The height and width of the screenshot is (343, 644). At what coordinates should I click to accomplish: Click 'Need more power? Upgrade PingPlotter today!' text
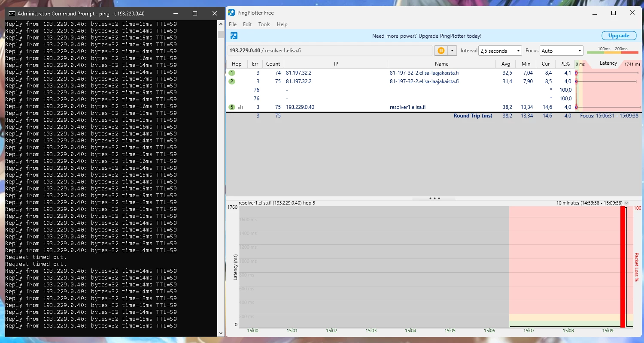click(427, 36)
